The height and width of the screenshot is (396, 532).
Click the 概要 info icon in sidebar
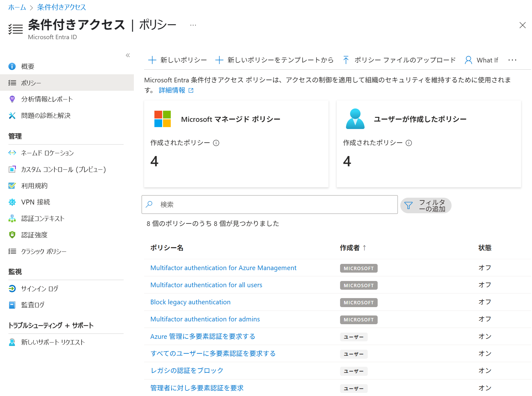pyautogui.click(x=12, y=67)
